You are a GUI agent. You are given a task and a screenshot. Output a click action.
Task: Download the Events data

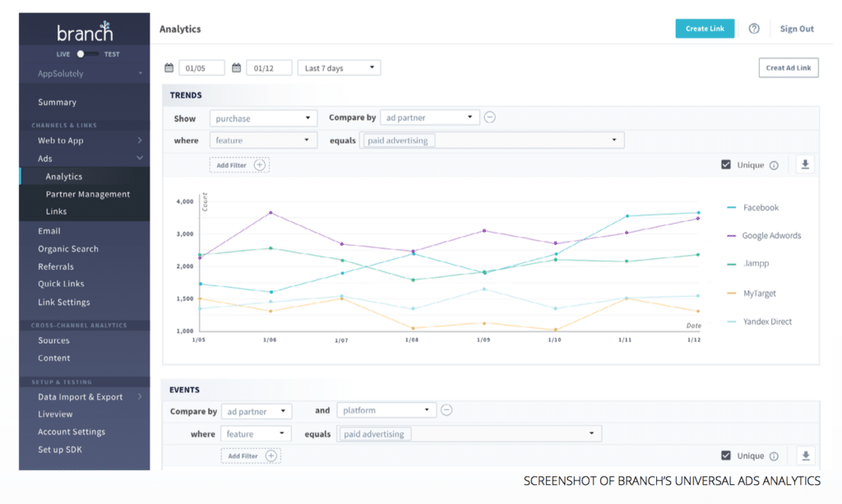(804, 455)
